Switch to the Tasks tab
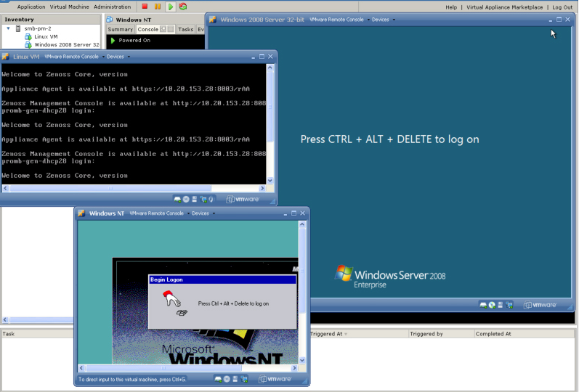This screenshot has width=579, height=392. pos(185,29)
